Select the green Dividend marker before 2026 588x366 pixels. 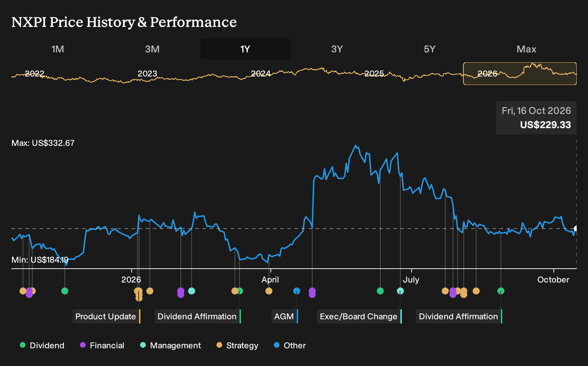click(65, 291)
